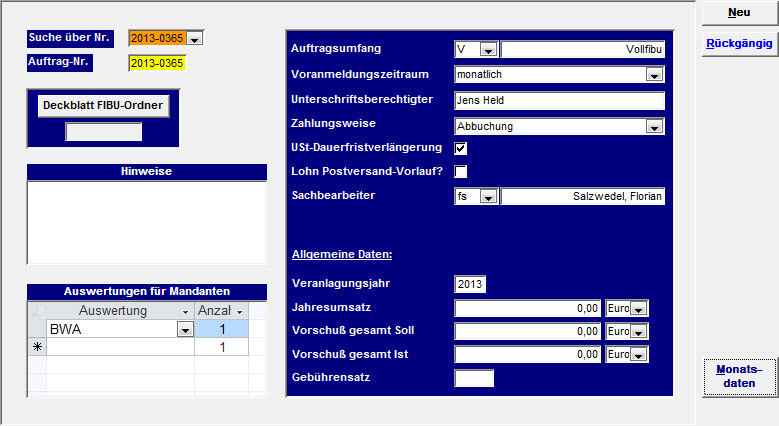
Task: Click the Auswertungen für Mandanten header
Action: [x=147, y=292]
